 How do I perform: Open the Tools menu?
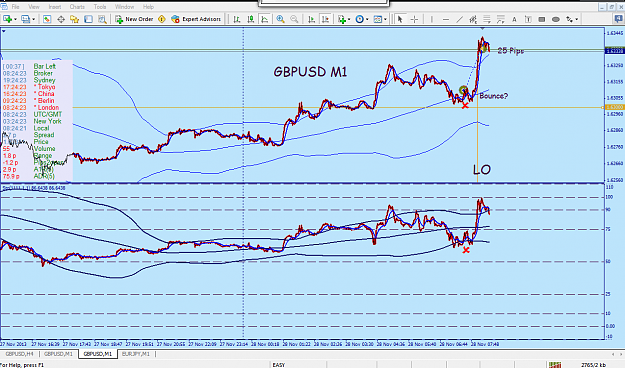tap(100, 7)
